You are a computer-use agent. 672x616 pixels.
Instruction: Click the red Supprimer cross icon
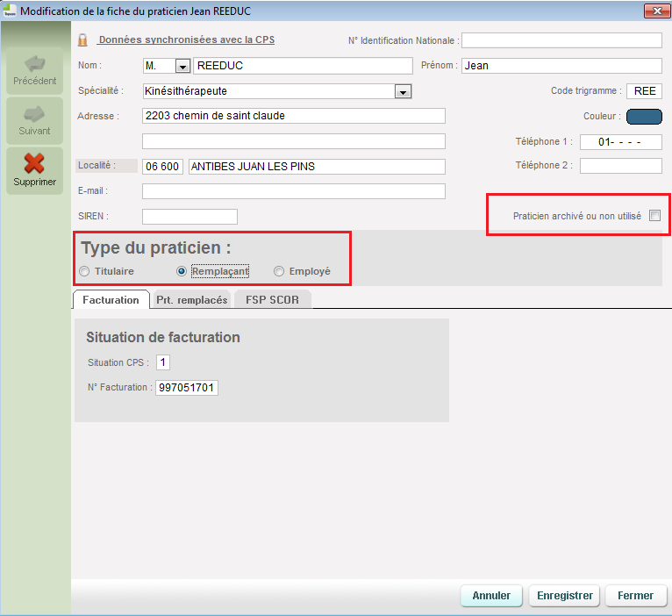34,163
